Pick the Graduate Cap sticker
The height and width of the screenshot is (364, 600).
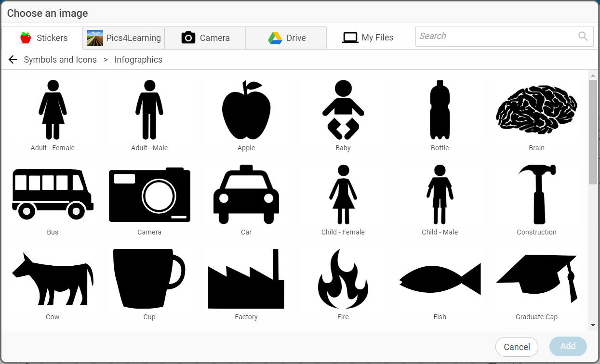click(x=536, y=279)
